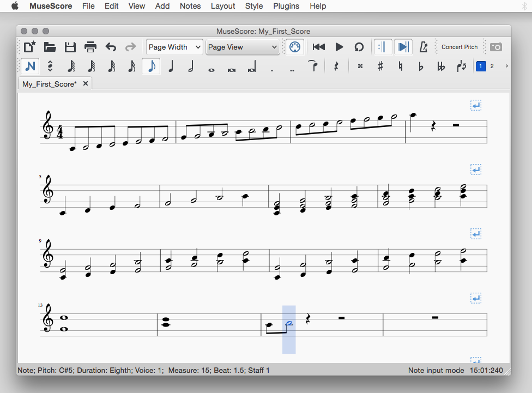Expand toolbar overflow chevron at right

pyautogui.click(x=507, y=66)
